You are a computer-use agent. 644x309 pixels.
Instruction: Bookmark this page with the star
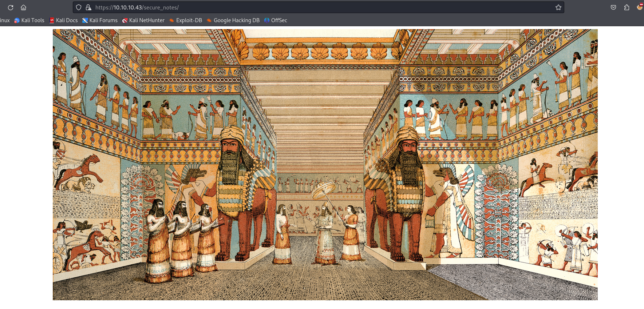[558, 7]
